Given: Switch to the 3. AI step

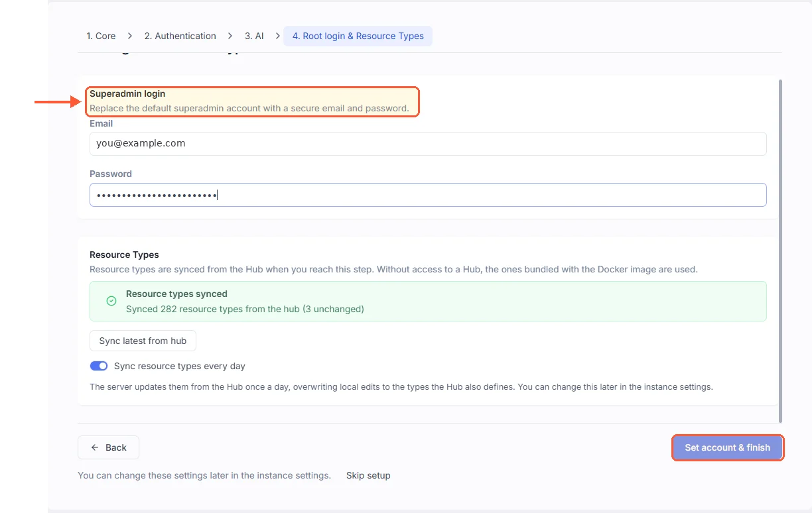Looking at the screenshot, I should pos(254,36).
